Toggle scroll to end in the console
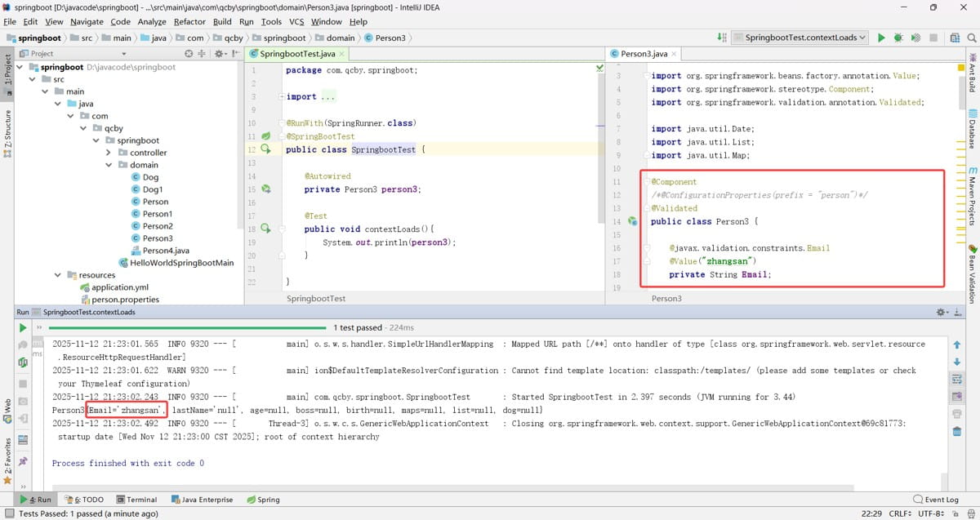The width and height of the screenshot is (980, 520). coord(956,396)
